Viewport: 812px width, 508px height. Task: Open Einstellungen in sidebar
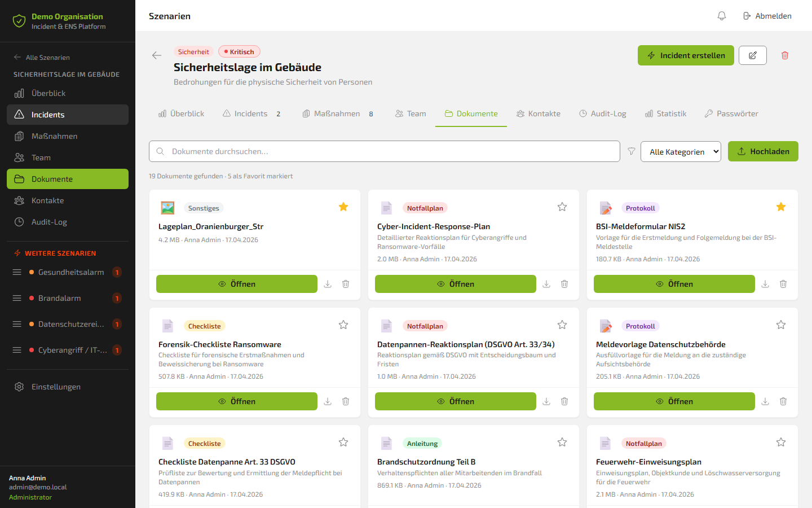click(x=68, y=387)
